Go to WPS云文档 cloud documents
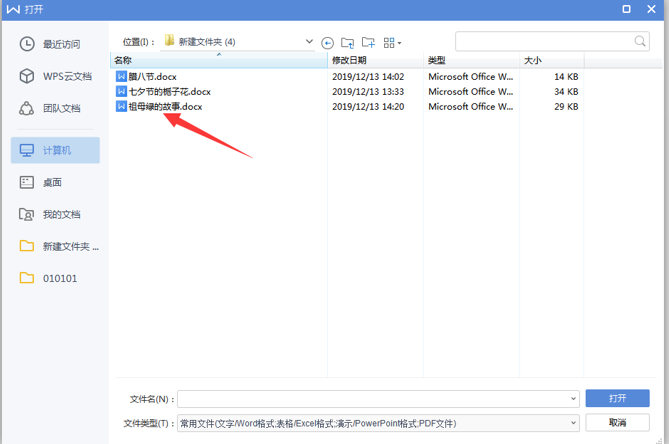The image size is (669, 444). 55,76
